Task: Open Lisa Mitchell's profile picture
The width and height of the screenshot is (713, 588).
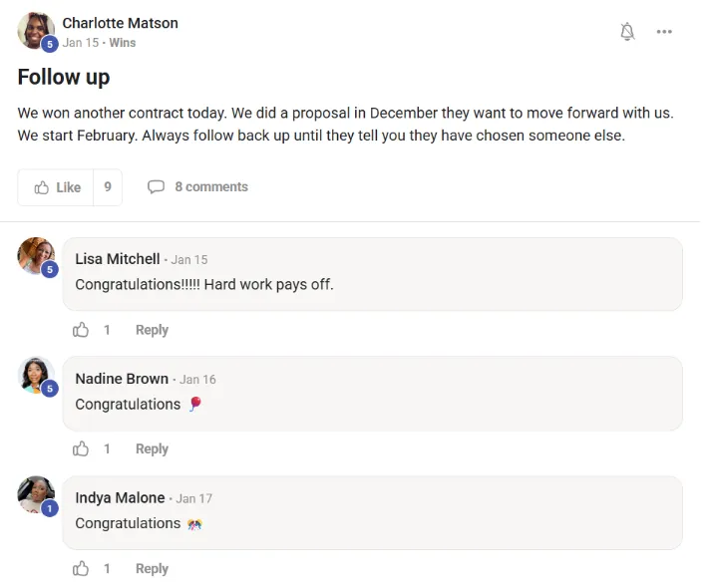Action: (x=37, y=256)
